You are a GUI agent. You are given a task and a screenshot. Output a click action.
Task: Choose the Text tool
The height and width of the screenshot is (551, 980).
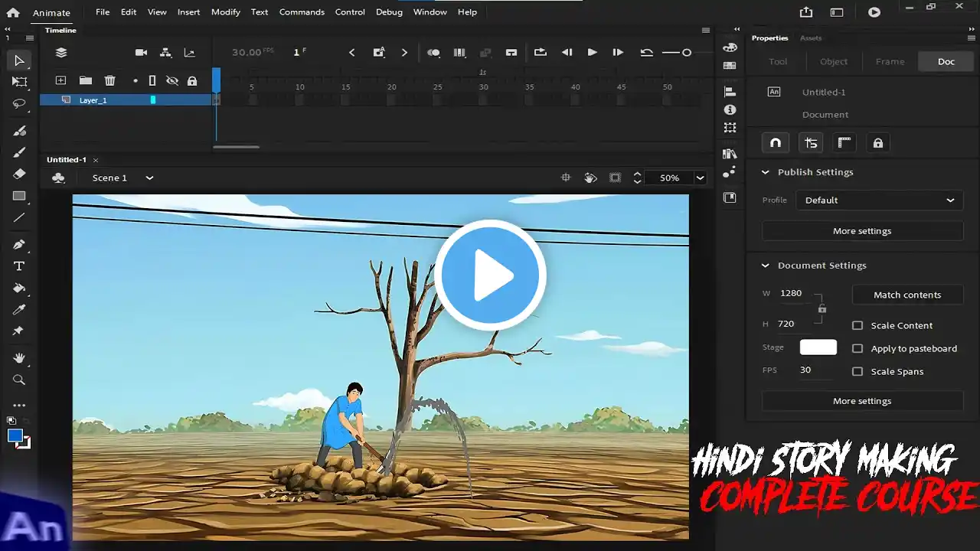(19, 266)
